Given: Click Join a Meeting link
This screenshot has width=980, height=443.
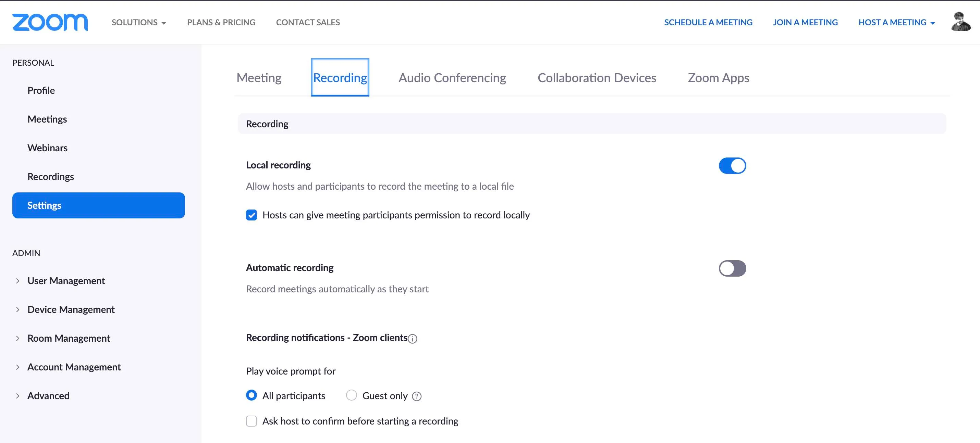Looking at the screenshot, I should click(805, 22).
